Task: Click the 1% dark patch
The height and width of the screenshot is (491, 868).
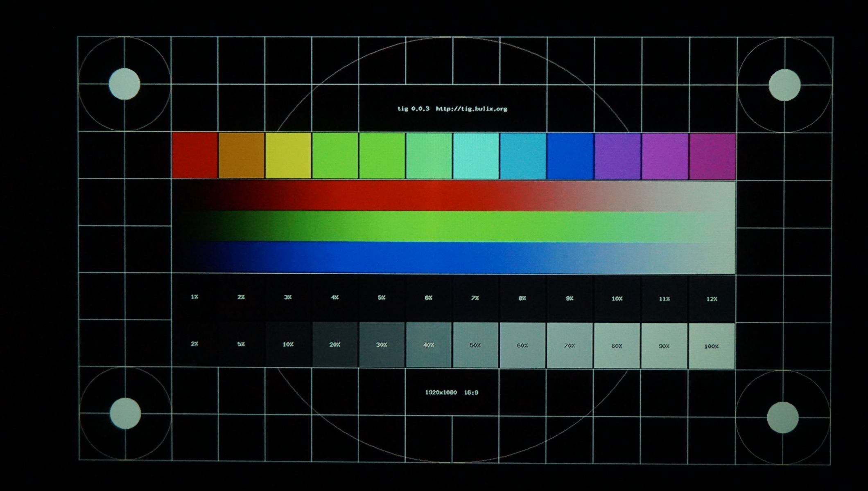Action: pos(195,297)
